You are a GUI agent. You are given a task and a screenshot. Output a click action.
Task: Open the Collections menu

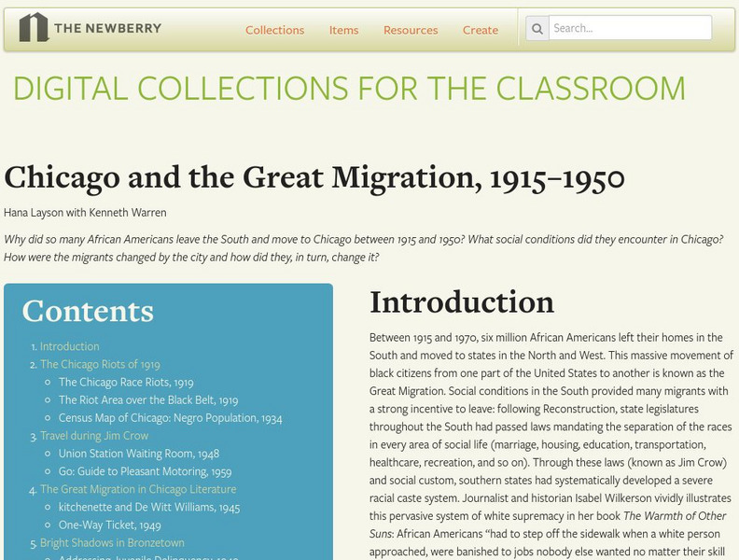tap(274, 30)
